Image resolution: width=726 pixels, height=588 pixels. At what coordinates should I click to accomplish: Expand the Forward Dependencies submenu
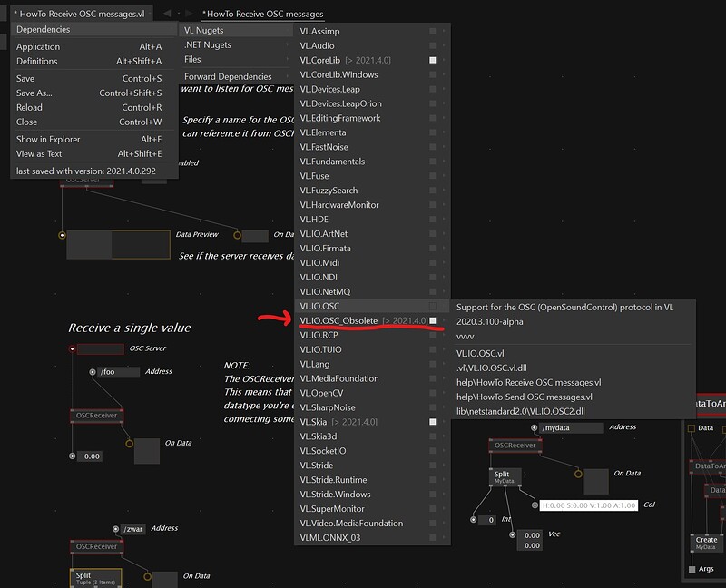pyautogui.click(x=236, y=76)
